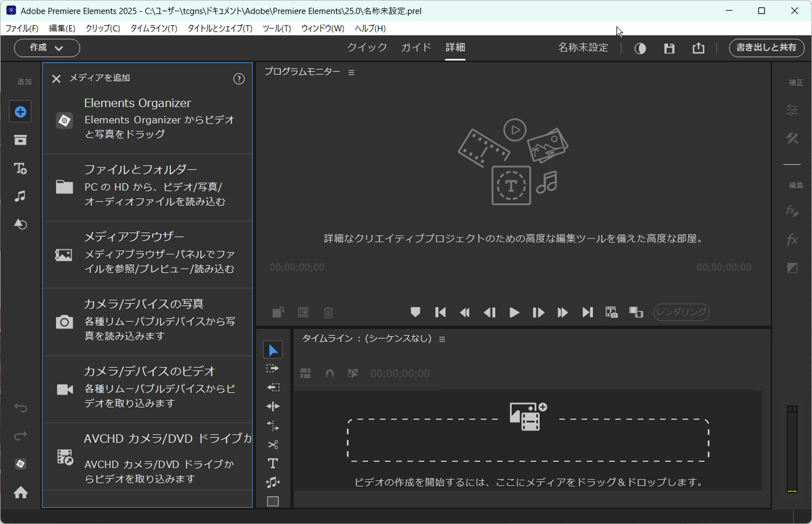Click the Save floppy disk icon
Screen dimensions: 812x524
coord(669,48)
